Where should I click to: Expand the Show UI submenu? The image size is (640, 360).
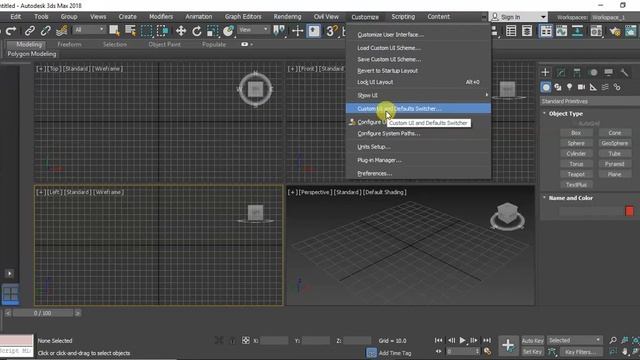pyautogui.click(x=418, y=95)
